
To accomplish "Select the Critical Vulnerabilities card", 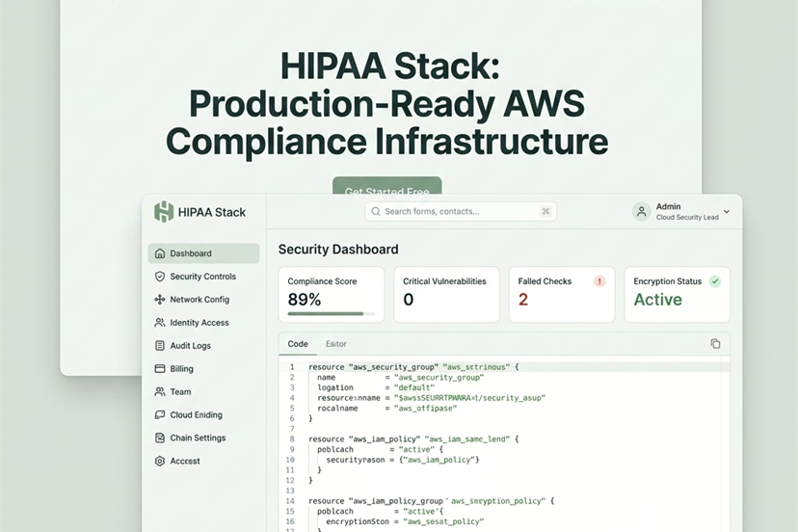I will click(447, 294).
